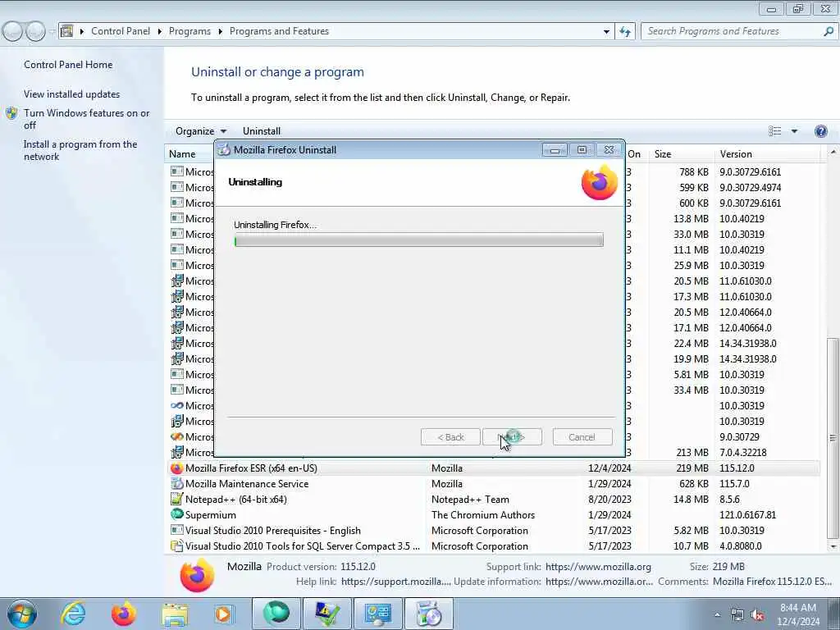
Task: Select Mozilla Maintenance Service entry
Action: tap(247, 484)
